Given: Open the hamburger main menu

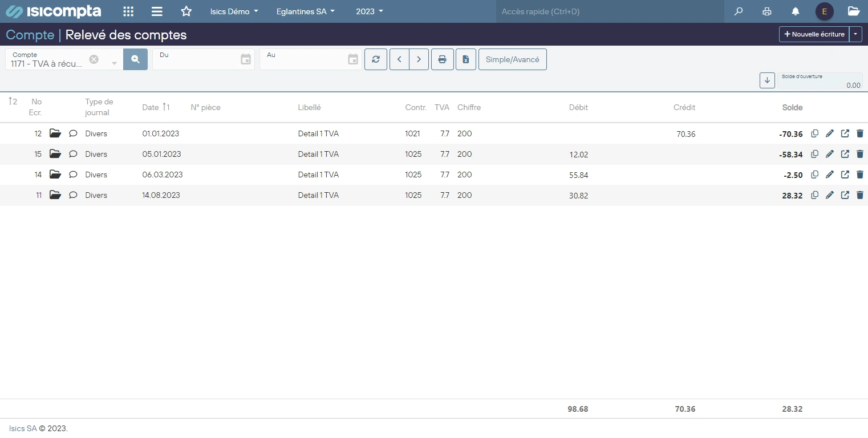Looking at the screenshot, I should pyautogui.click(x=157, y=11).
